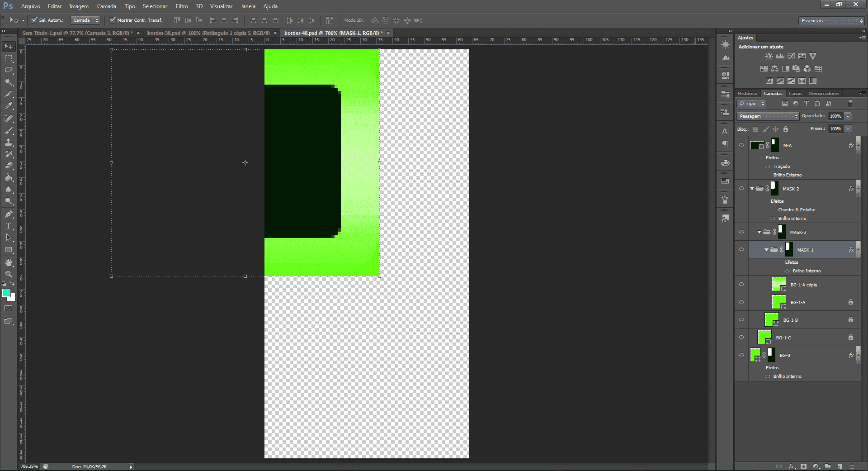Select the Hand tool
Viewport: 868px width, 471px height.
(x=9, y=262)
